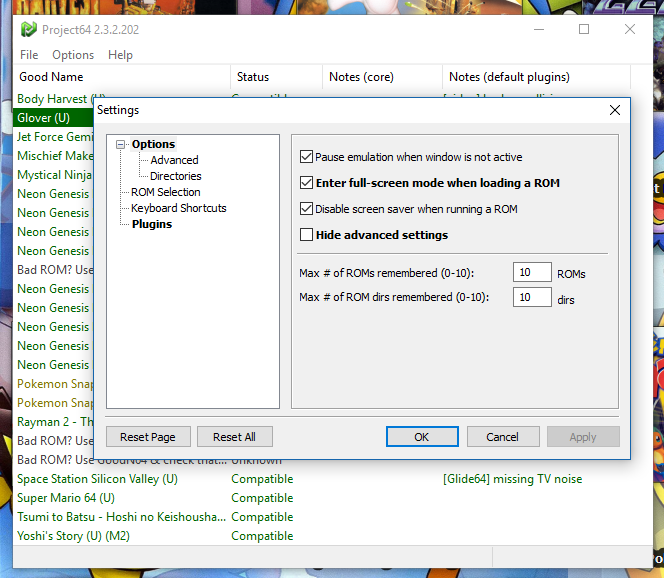Collapse the Options tree node
Screen dimensions: 664x578
(x=121, y=144)
